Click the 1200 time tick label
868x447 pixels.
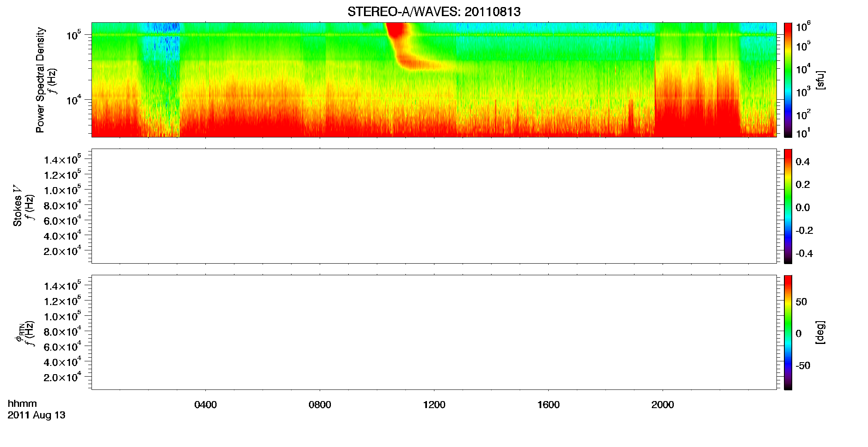pyautogui.click(x=434, y=405)
